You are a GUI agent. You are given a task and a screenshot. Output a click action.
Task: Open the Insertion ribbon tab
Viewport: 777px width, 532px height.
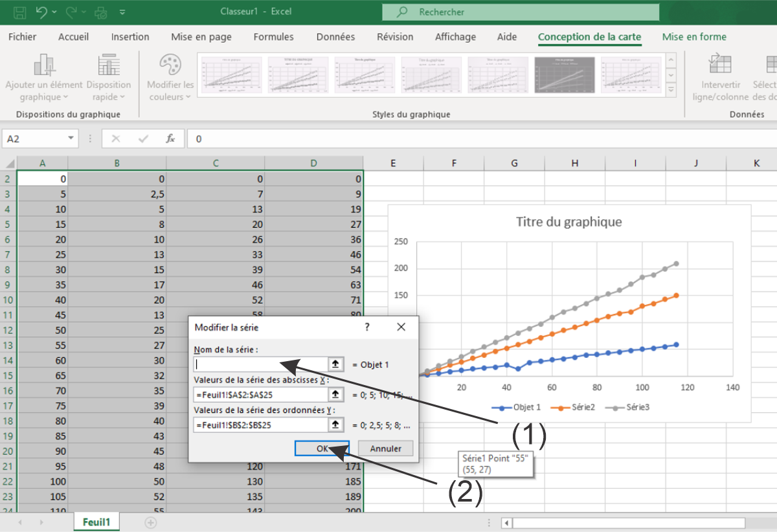point(130,37)
